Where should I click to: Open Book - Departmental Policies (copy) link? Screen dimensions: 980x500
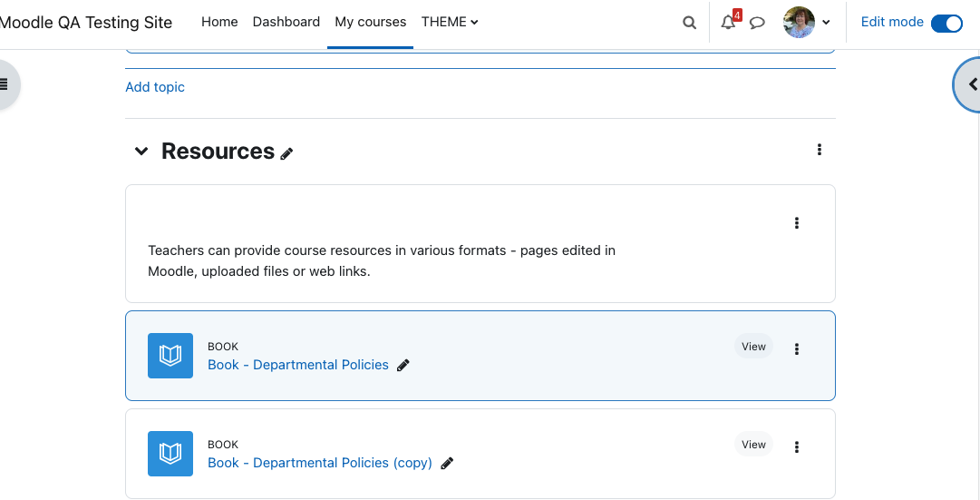point(320,463)
